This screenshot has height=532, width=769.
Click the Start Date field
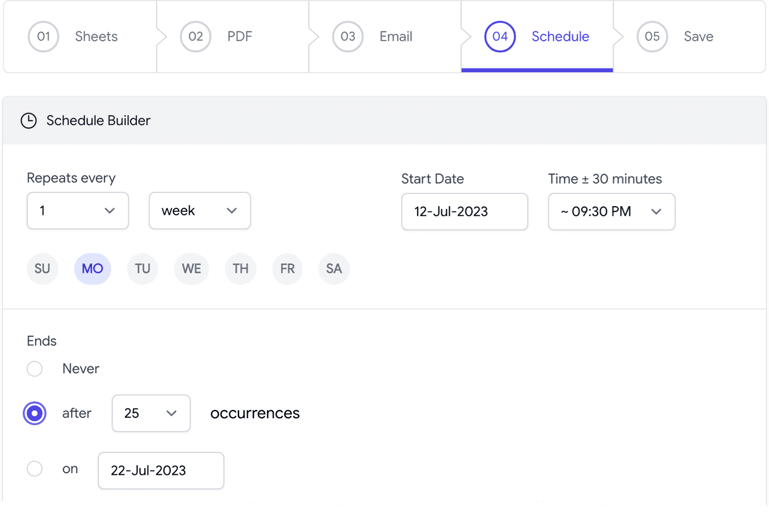pos(465,212)
